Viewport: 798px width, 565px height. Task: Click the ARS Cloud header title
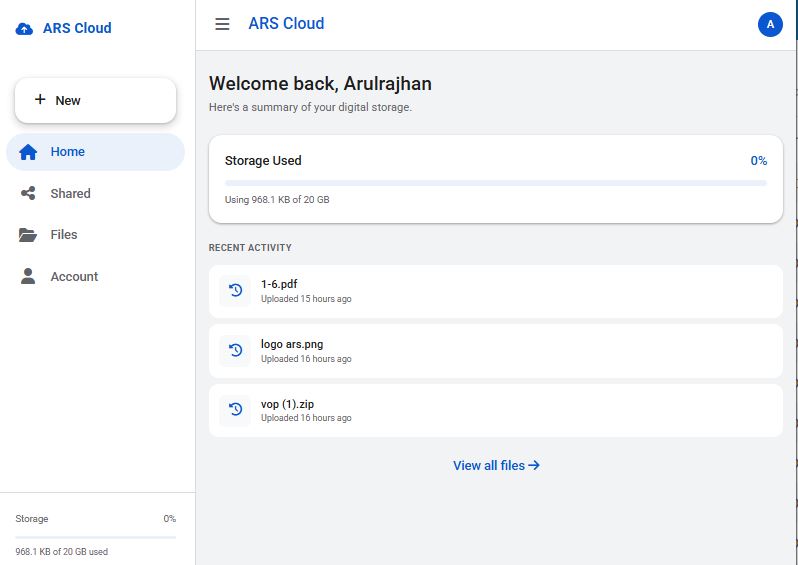(286, 23)
